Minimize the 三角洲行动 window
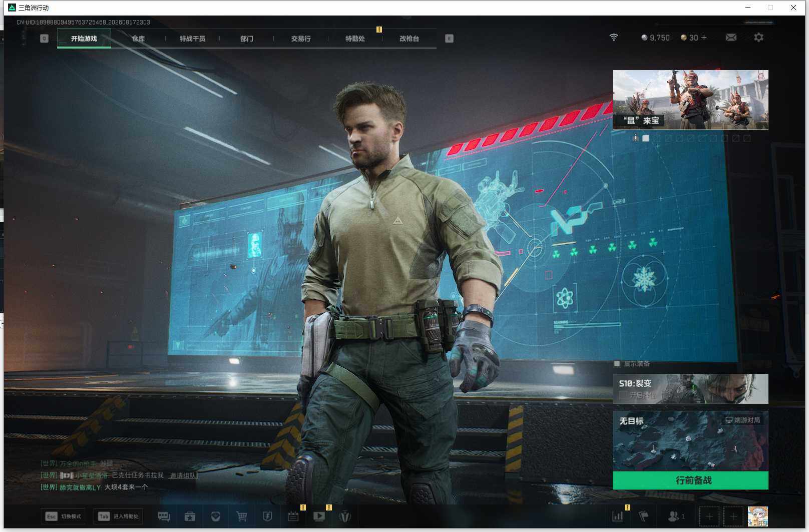The height and width of the screenshot is (532, 809). (x=748, y=8)
